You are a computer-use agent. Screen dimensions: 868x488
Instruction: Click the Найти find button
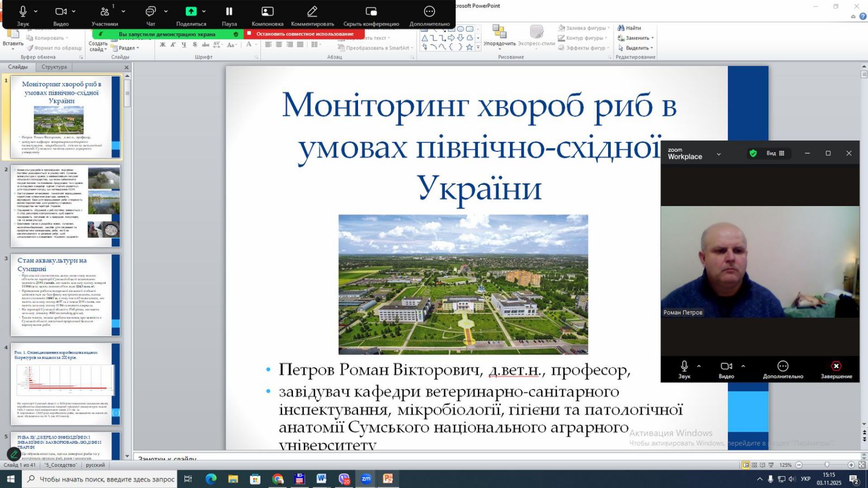coord(629,28)
